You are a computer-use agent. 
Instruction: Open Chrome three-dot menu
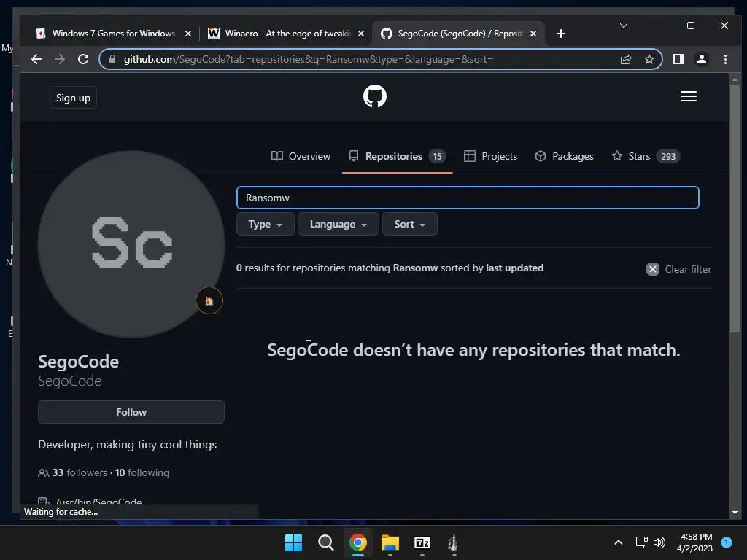click(725, 59)
